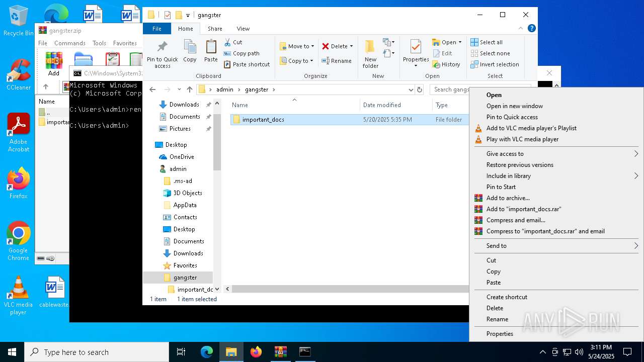This screenshot has height=362, width=644.
Task: Open recent locations dropdown arrow
Action: point(179,89)
